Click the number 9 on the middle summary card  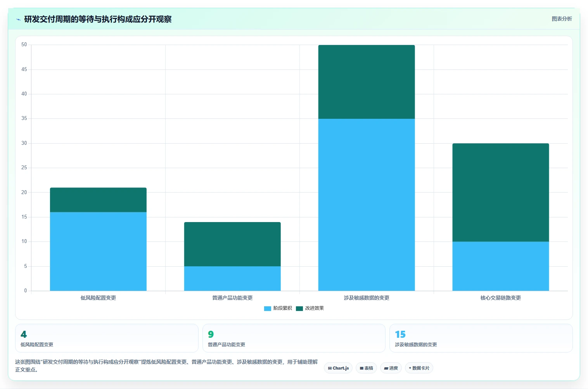(211, 334)
